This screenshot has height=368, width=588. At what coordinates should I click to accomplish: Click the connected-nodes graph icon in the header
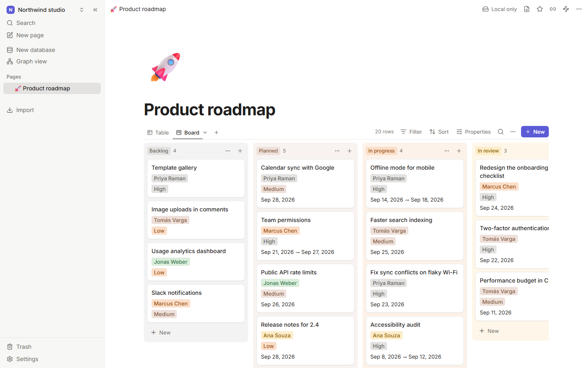(566, 9)
